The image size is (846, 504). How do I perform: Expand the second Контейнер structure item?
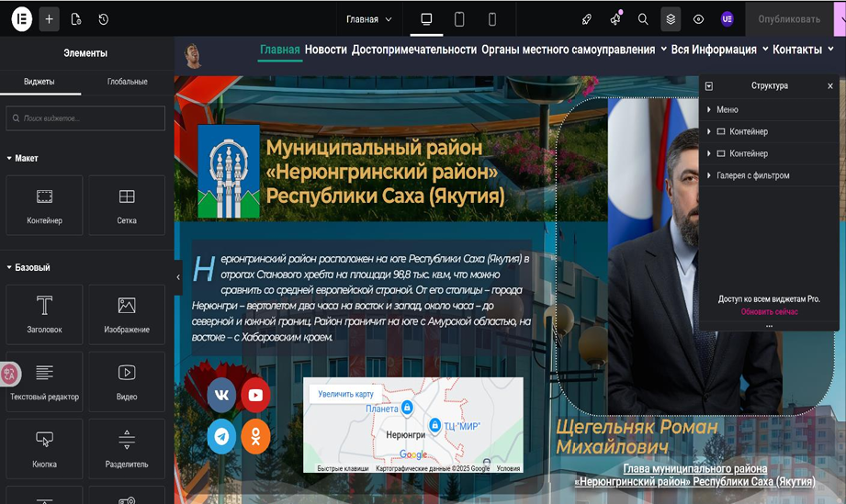pyautogui.click(x=709, y=153)
